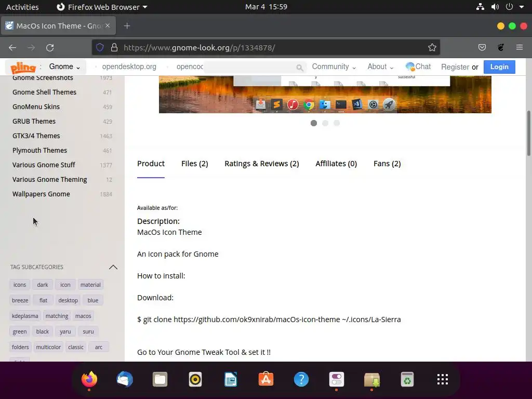The width and height of the screenshot is (532, 399).
Task: Open Ubuntu Software from the dock
Action: [x=266, y=379]
